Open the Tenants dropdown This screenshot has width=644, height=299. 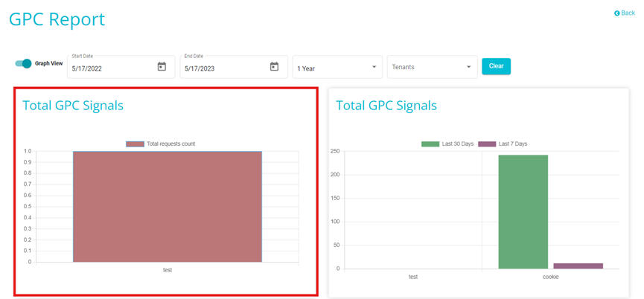[432, 67]
